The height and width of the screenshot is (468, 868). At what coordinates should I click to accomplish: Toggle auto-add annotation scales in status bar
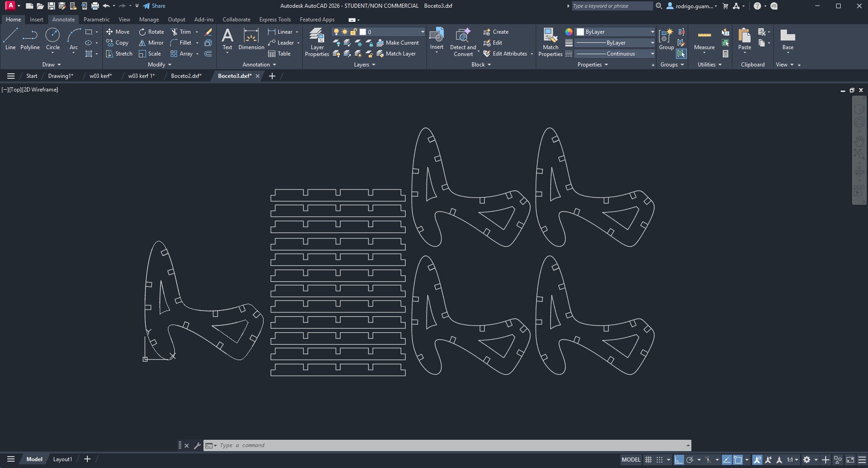[x=768, y=460]
